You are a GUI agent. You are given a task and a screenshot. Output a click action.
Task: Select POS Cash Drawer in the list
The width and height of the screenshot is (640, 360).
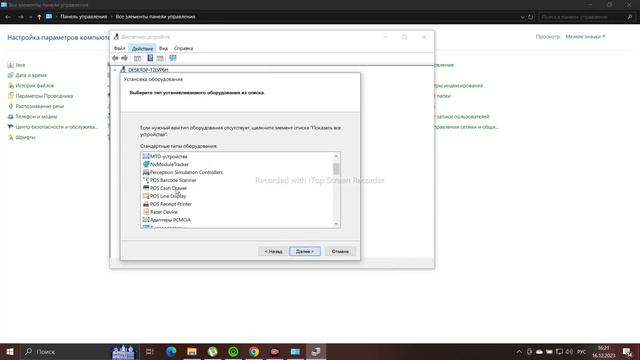[x=168, y=188]
